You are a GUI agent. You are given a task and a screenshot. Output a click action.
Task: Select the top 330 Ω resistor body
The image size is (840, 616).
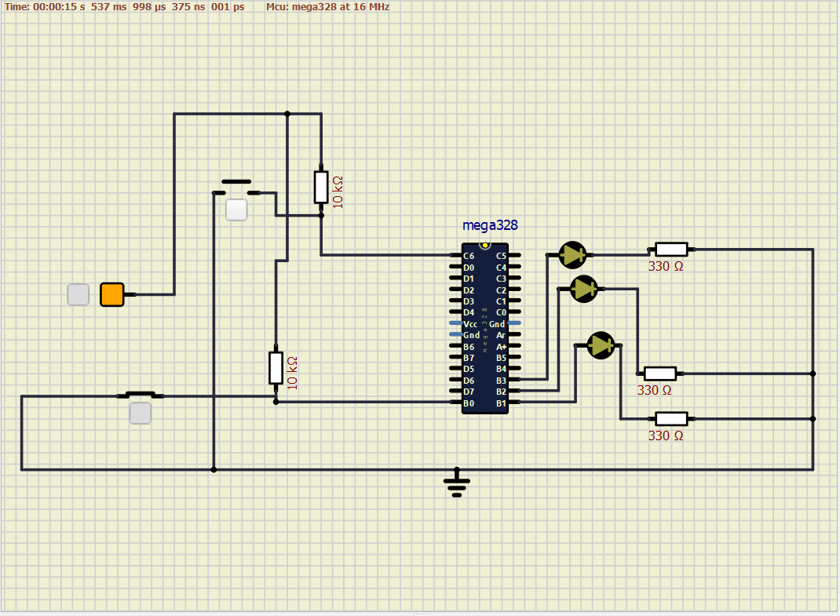[671, 249]
